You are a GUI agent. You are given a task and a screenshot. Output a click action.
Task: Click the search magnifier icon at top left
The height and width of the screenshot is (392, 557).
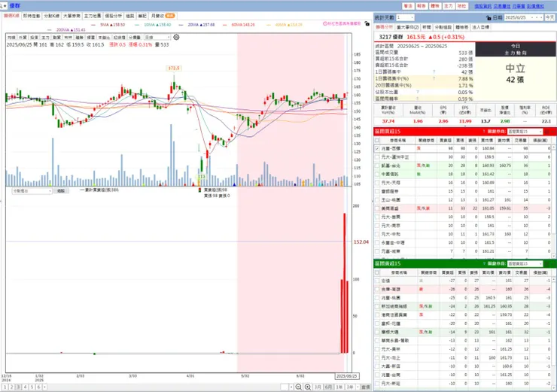point(2,6)
